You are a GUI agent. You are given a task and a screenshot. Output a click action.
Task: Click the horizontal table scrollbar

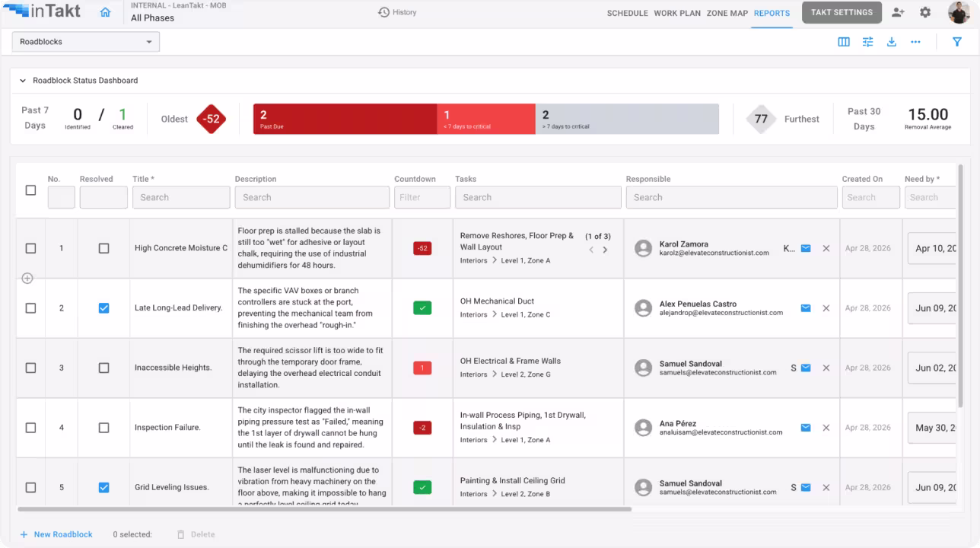pos(324,509)
